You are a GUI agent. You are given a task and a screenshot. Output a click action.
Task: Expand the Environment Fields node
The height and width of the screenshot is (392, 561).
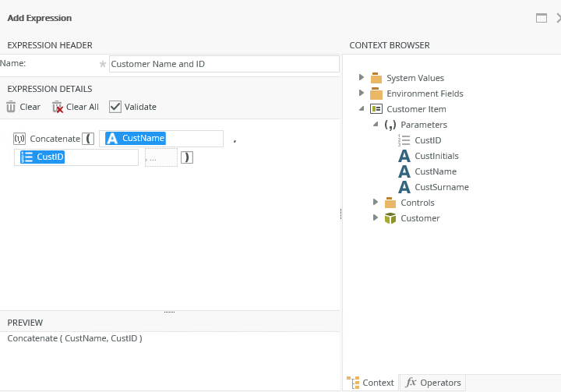pos(362,93)
